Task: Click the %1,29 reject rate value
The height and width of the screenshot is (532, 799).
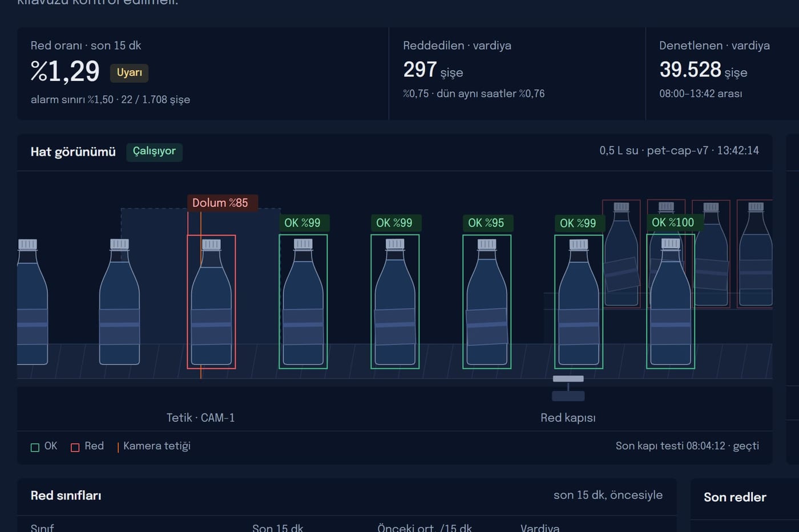Action: pyautogui.click(x=65, y=71)
